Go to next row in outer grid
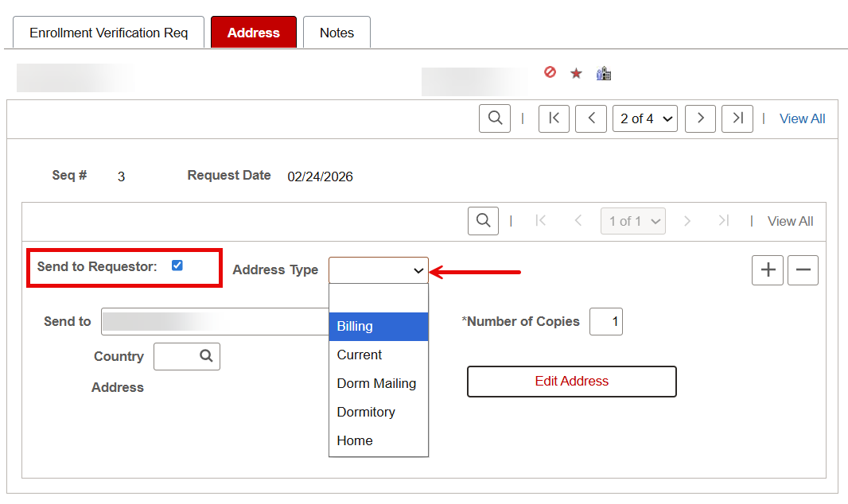Image resolution: width=848 pixels, height=504 pixels. point(700,118)
